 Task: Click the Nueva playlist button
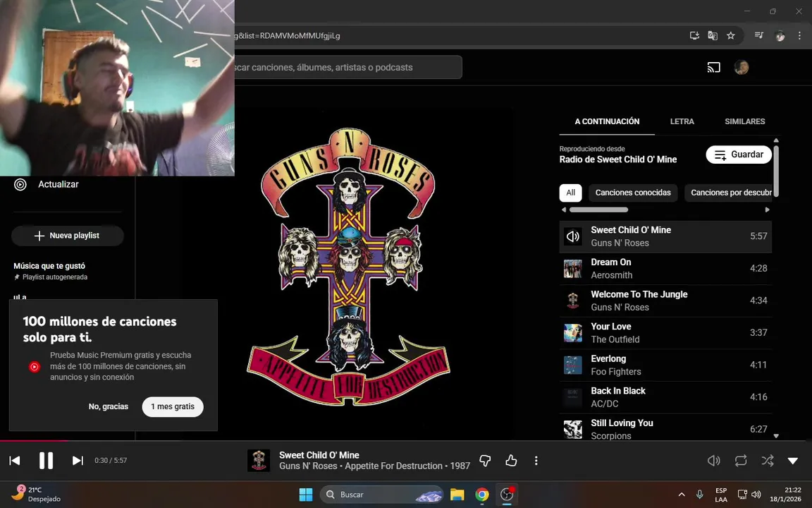tap(68, 236)
